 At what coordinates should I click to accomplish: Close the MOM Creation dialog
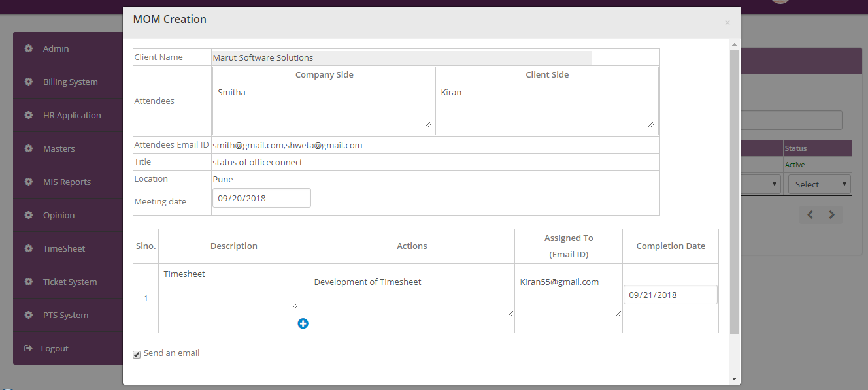pyautogui.click(x=727, y=23)
